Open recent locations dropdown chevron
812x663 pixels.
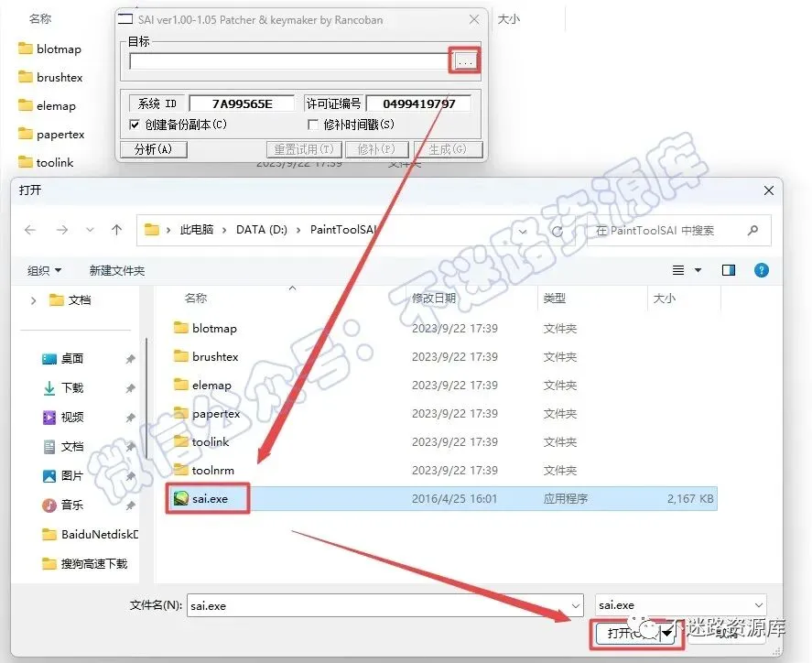pyautogui.click(x=90, y=230)
